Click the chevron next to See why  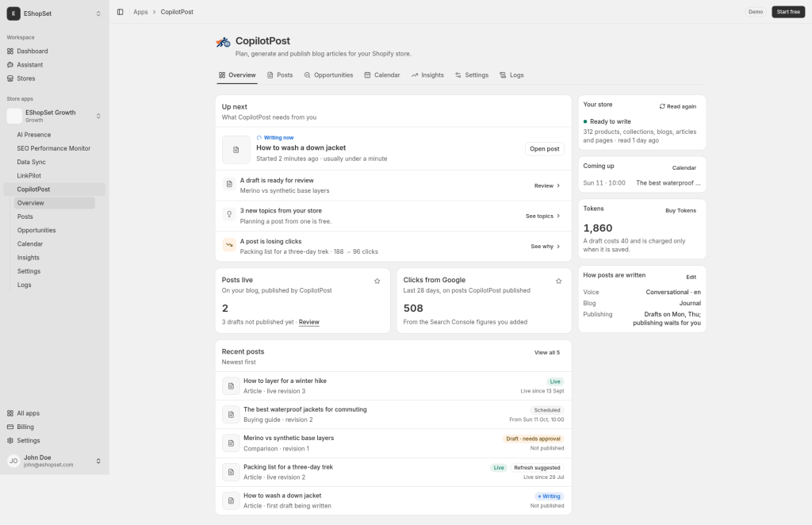tap(558, 247)
